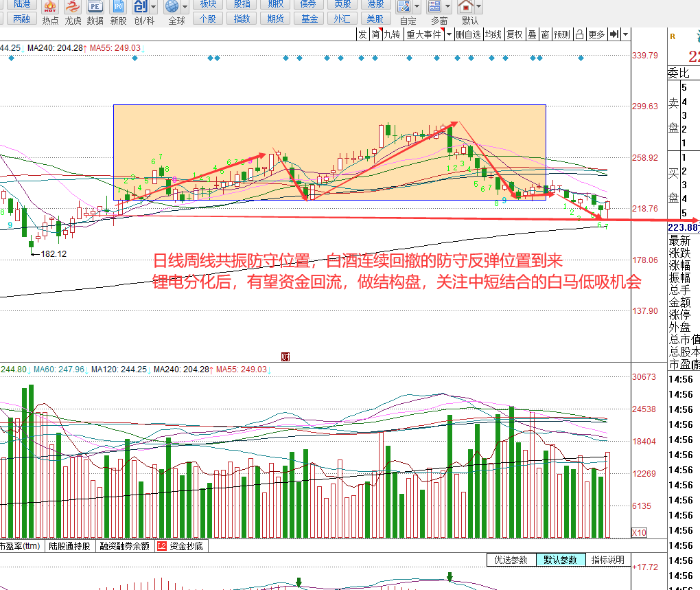Switch to 市盈率(ttm) indicator tab
Screen dimensions: 700x590
click(x=21, y=546)
